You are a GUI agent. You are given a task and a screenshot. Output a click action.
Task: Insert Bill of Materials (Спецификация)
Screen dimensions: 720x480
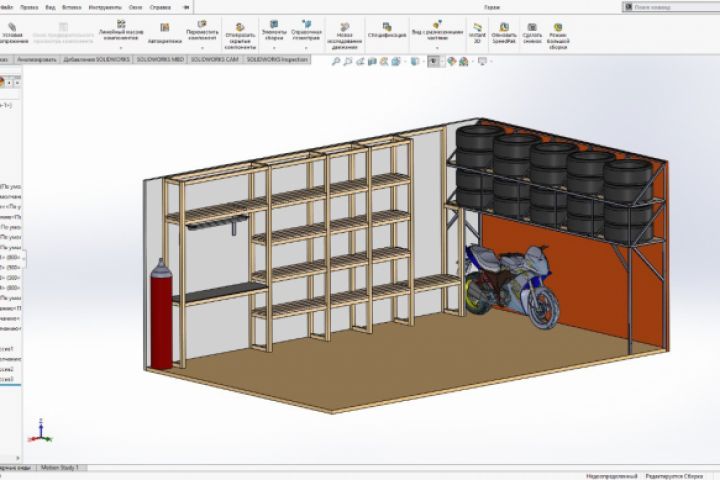click(x=387, y=30)
